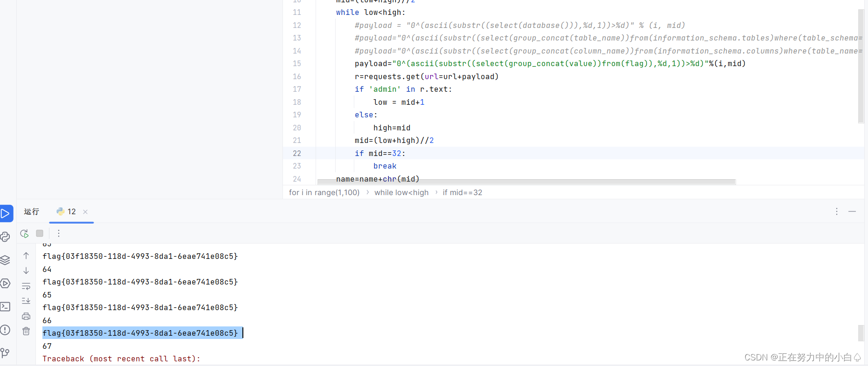Click flag output line above number 66
Image resolution: width=868 pixels, height=366 pixels.
[140, 307]
